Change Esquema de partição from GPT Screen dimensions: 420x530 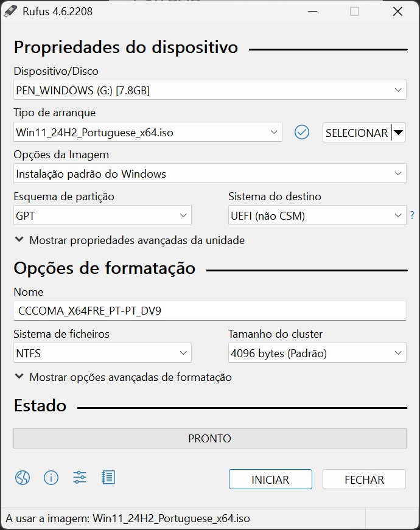(x=102, y=215)
